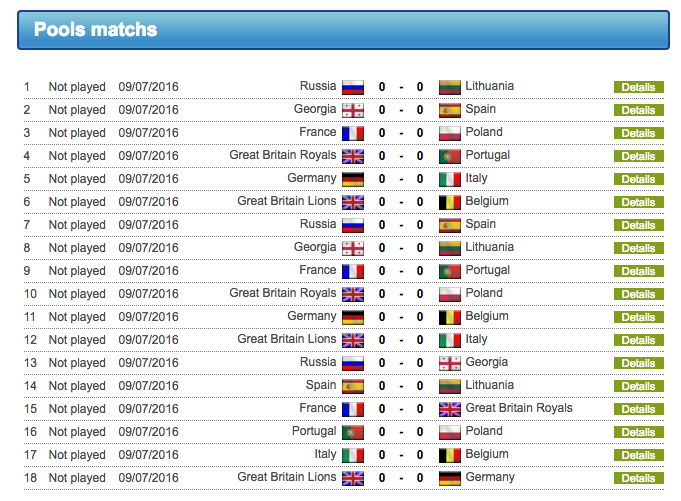681x501 pixels.
Task: Click Lithuania flag icon in match 14
Action: (x=450, y=386)
